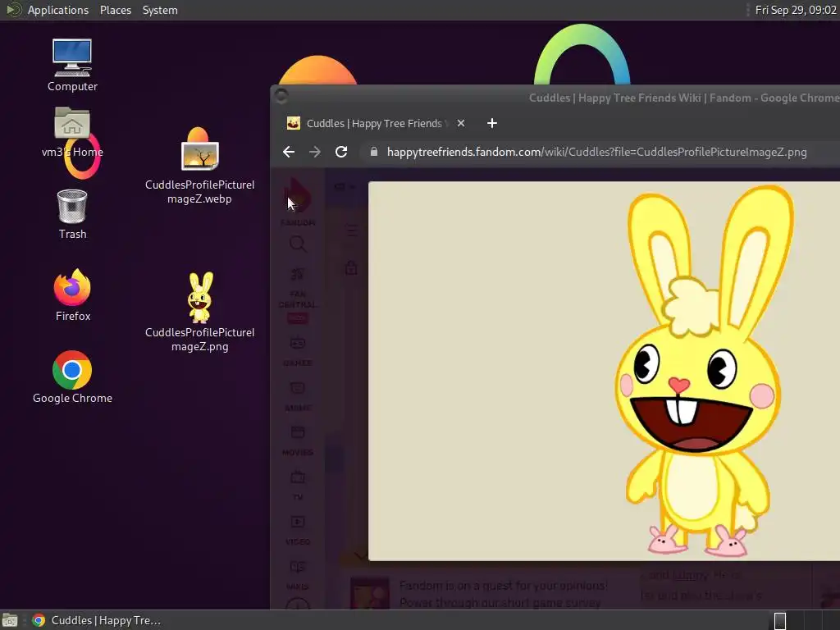Image resolution: width=840 pixels, height=630 pixels.
Task: Open Games section in Fandom sidebar
Action: (297, 351)
